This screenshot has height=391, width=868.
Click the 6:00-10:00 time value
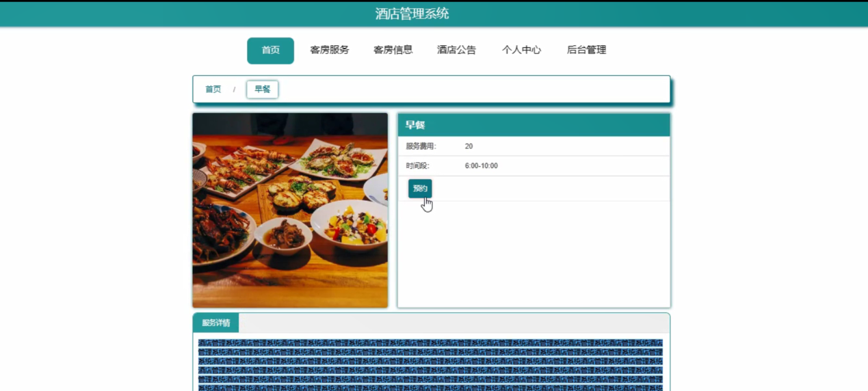(481, 166)
